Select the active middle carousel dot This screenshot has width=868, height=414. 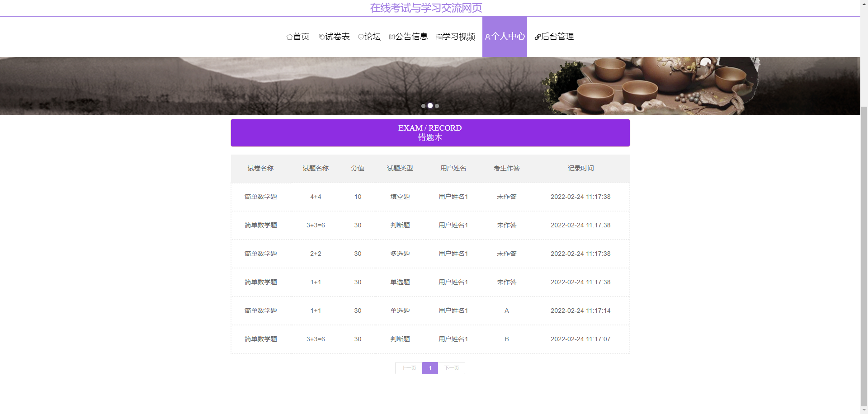click(430, 105)
